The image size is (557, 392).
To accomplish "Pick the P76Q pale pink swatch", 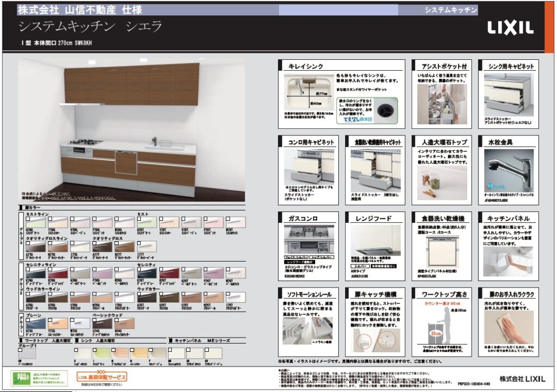I will [102, 273].
